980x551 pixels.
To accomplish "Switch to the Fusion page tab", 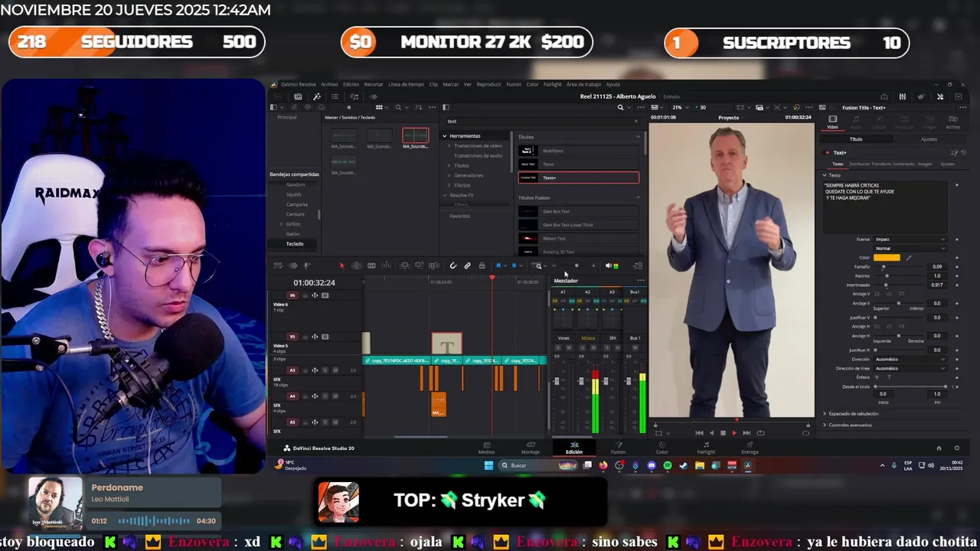I will pos(618,448).
